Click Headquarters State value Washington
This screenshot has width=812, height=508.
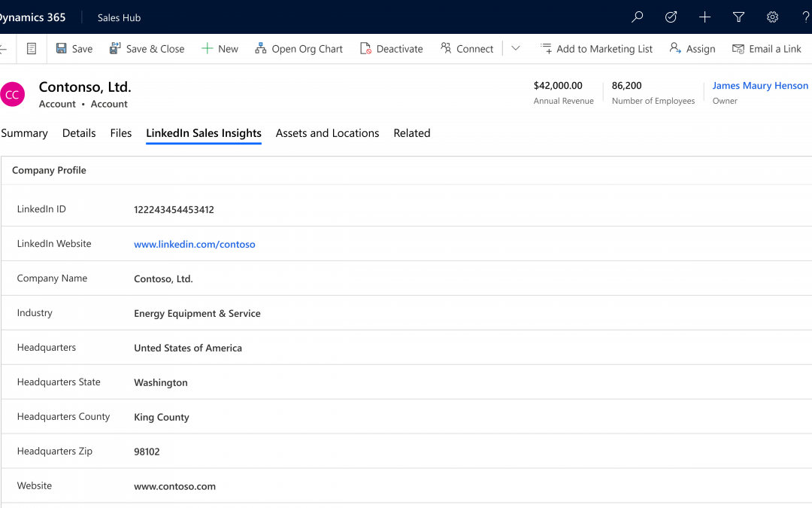[161, 382]
